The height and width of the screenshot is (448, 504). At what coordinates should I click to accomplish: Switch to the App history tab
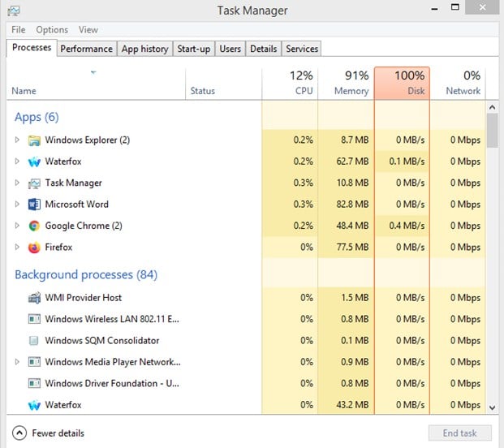click(145, 49)
